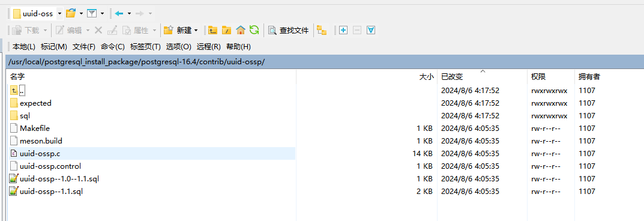
Task: Select the uuid-ossp.control file
Action: (50, 166)
